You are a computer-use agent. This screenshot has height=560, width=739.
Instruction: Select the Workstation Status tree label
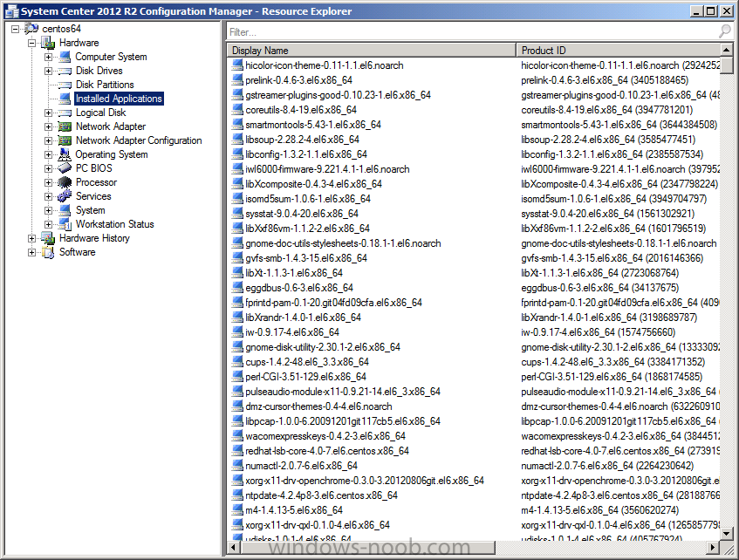pos(115,224)
